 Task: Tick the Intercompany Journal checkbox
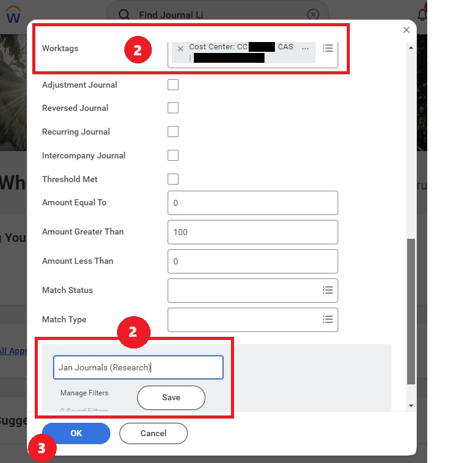tap(173, 155)
